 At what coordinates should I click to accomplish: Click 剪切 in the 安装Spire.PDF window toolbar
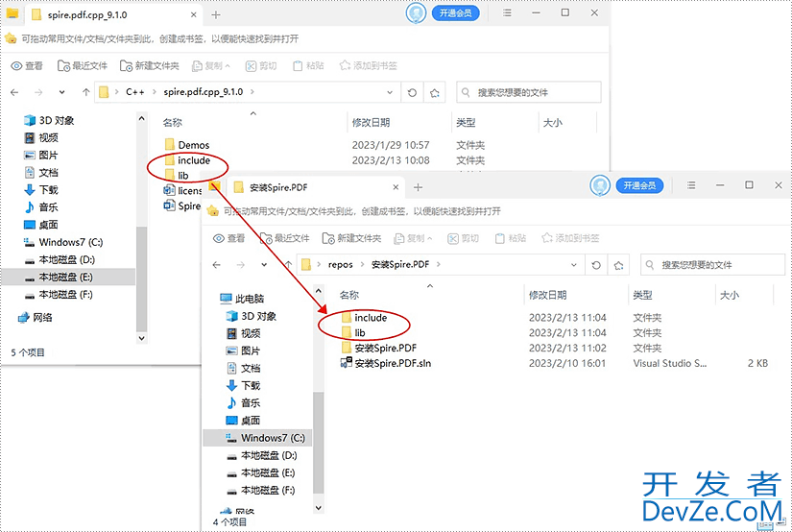coord(463,238)
